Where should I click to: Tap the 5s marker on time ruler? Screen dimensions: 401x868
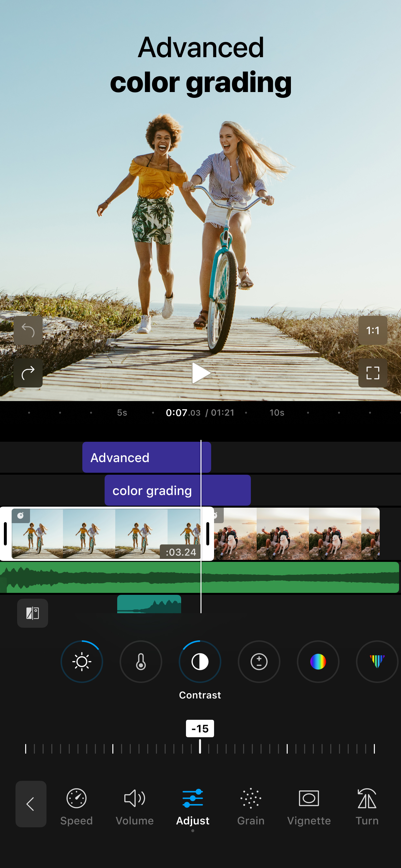[122, 412]
